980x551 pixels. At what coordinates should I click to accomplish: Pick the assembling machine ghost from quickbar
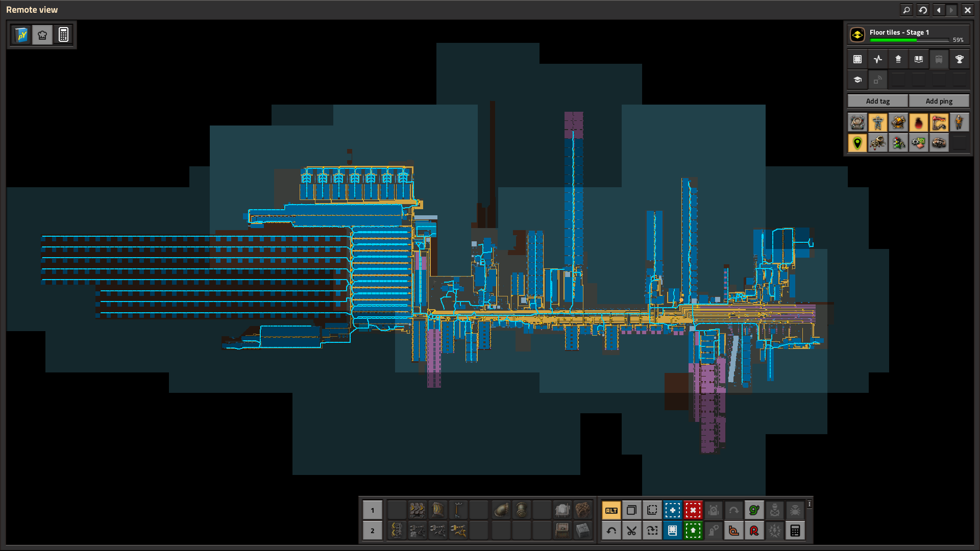pos(562,510)
